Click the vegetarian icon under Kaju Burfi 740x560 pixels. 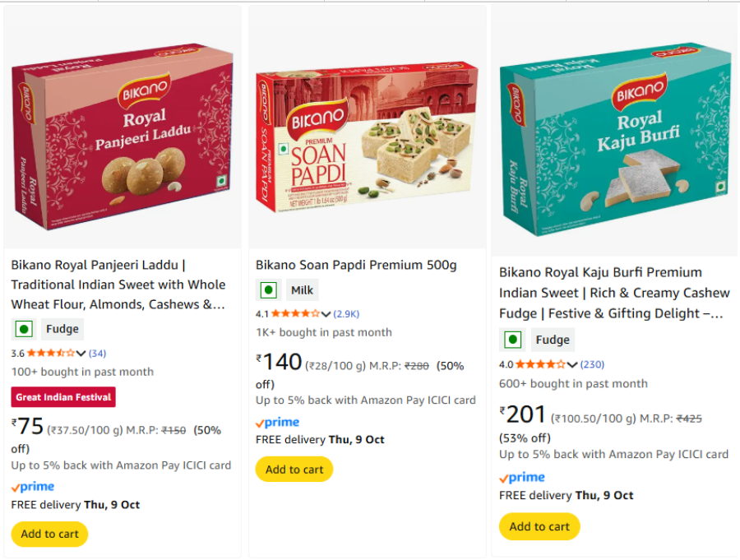click(x=513, y=340)
